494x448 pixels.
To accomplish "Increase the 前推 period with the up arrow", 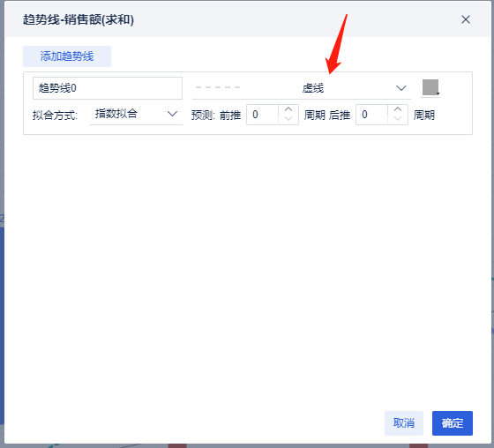I will 288,109.
